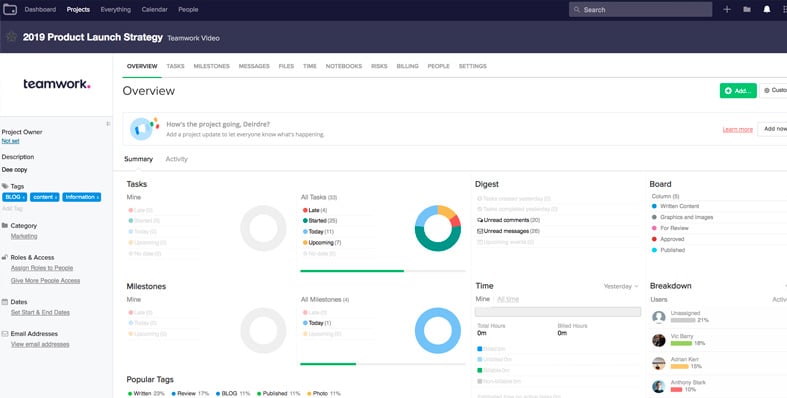This screenshot has width=787, height=398.
Task: Click Written Content board column
Action: (x=675, y=206)
